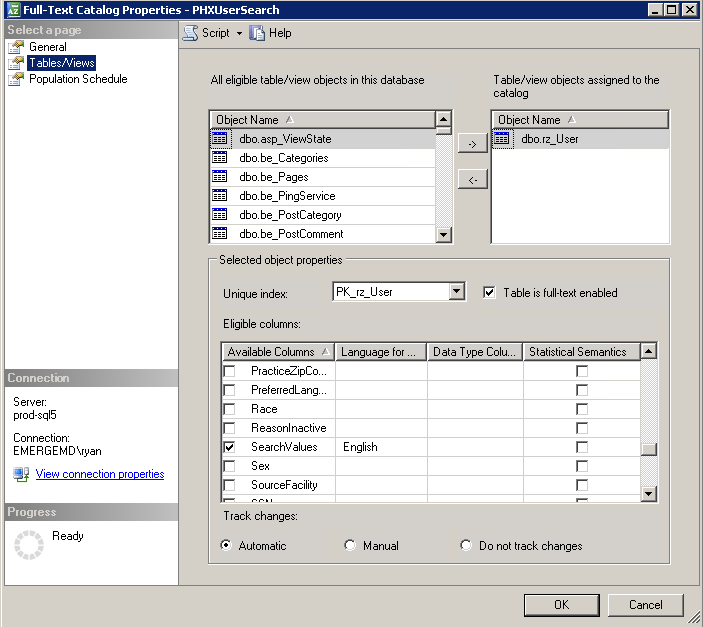Click eligible columns scrollbar down arrow
This screenshot has width=703, height=627.
coord(649,494)
